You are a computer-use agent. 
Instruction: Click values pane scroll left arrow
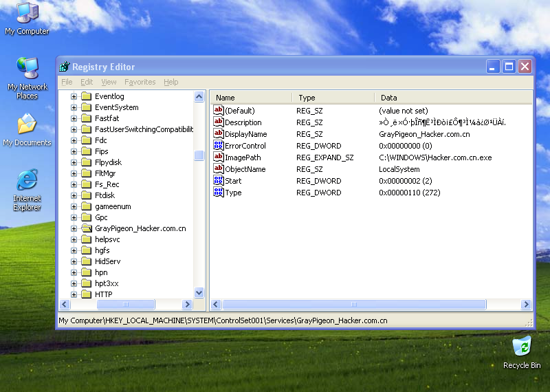click(216, 304)
